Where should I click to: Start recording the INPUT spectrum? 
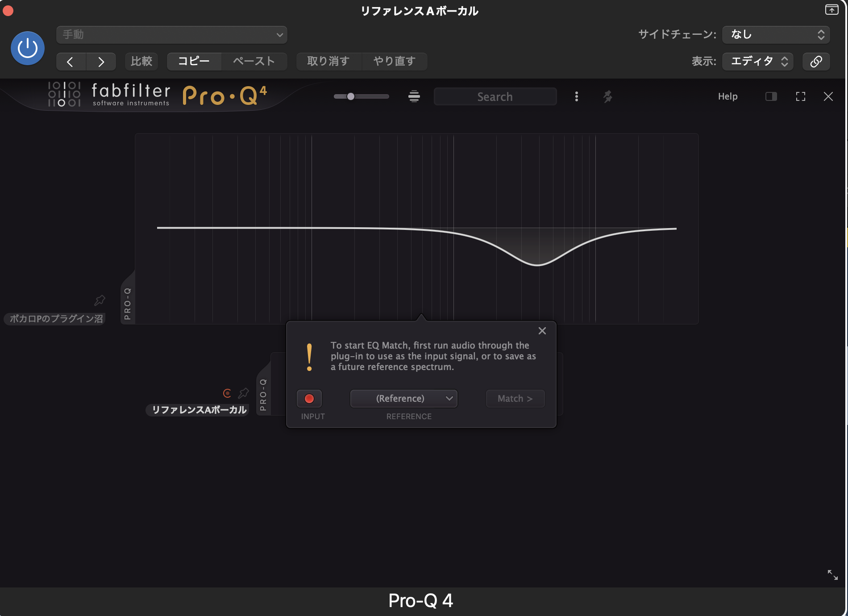click(309, 399)
